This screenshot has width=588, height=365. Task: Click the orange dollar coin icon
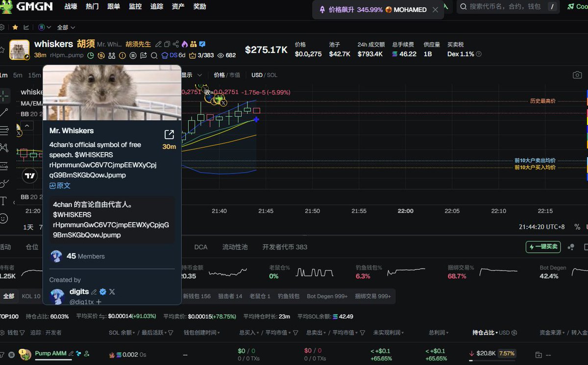(x=101, y=55)
